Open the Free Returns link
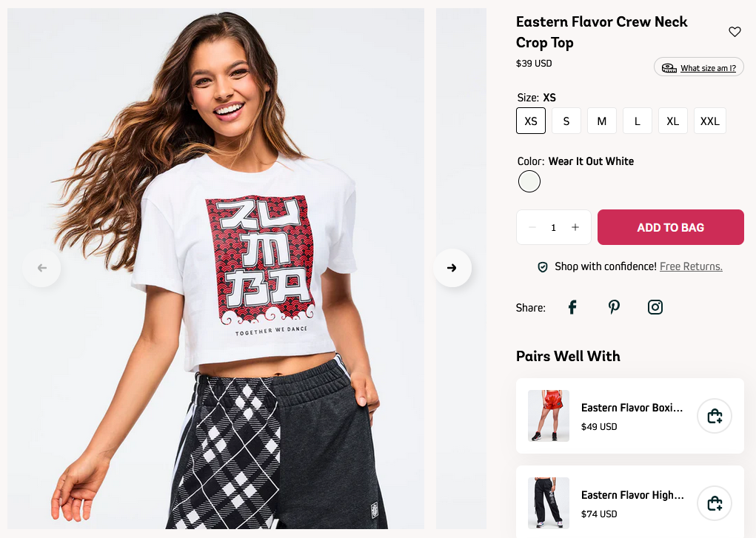The width and height of the screenshot is (756, 538). [x=691, y=266]
